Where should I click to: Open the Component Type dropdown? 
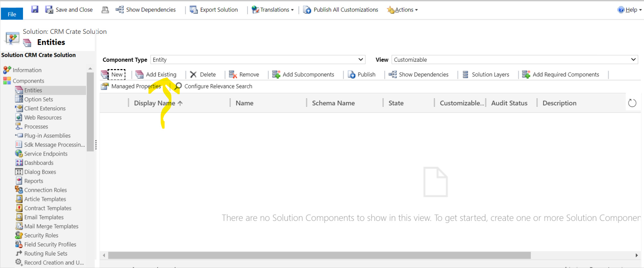click(x=258, y=60)
